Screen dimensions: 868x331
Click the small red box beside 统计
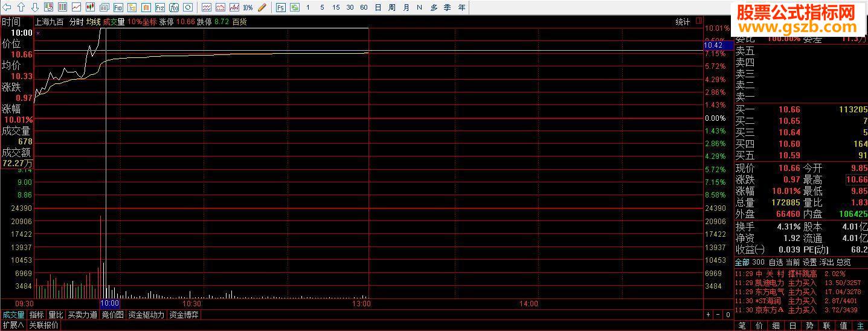[x=699, y=21]
